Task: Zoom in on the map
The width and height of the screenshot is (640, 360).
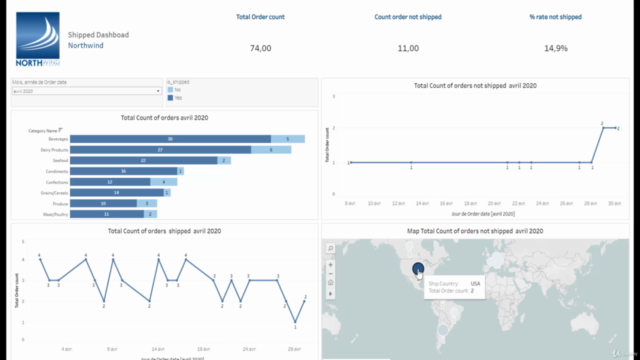Action: point(331,265)
